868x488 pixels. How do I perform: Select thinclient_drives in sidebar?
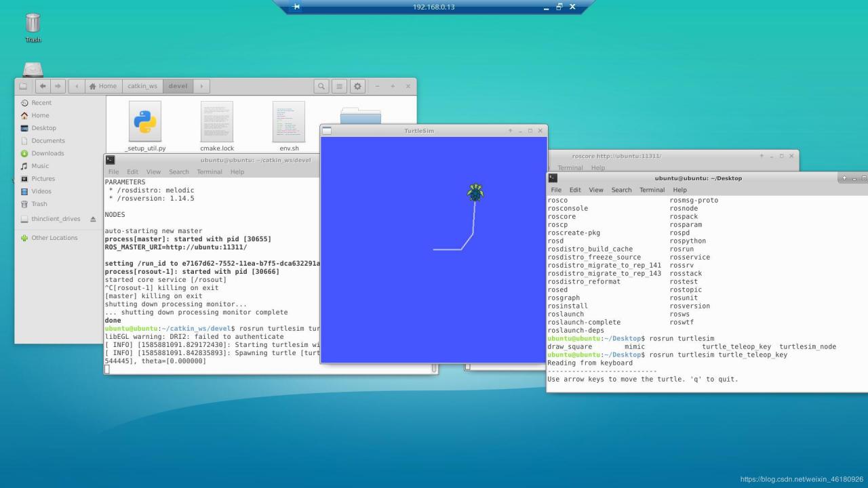click(x=54, y=219)
